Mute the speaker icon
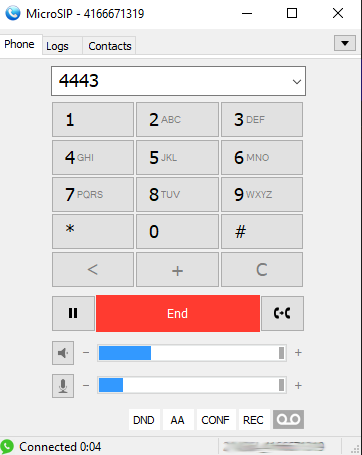 [x=63, y=353]
